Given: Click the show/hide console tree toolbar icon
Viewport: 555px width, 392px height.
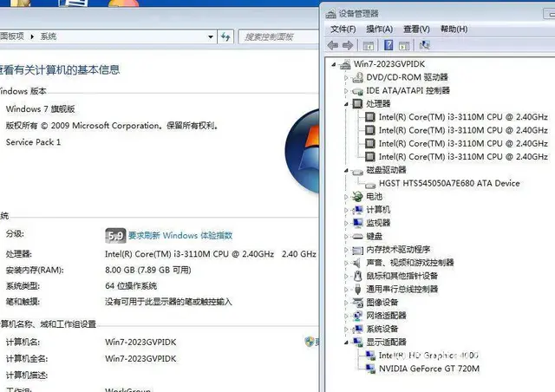Looking at the screenshot, I should coord(369,45).
